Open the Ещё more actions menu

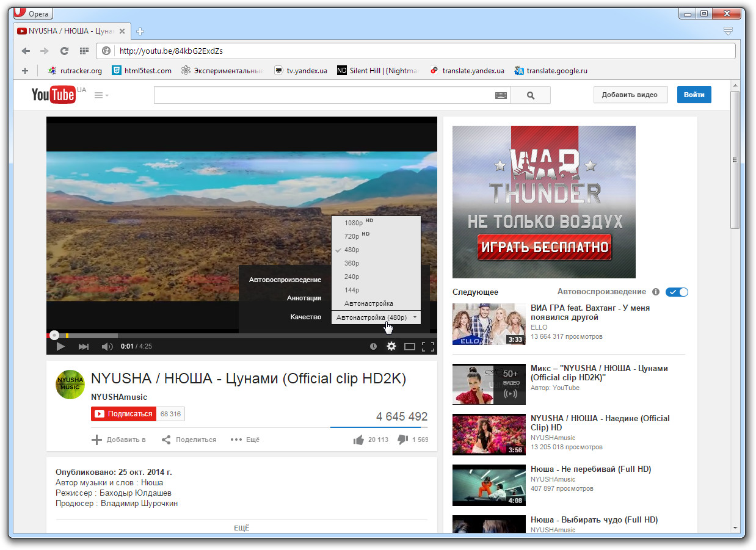point(245,440)
